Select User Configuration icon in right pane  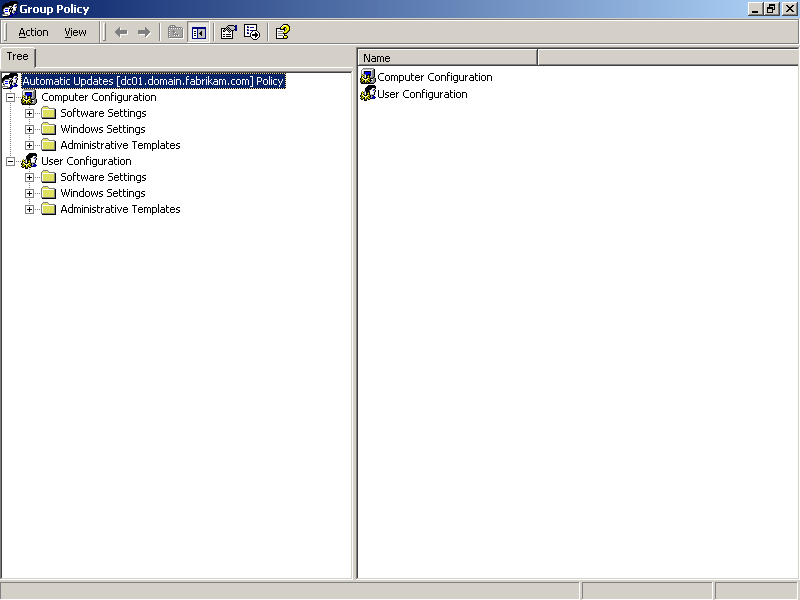(x=368, y=94)
